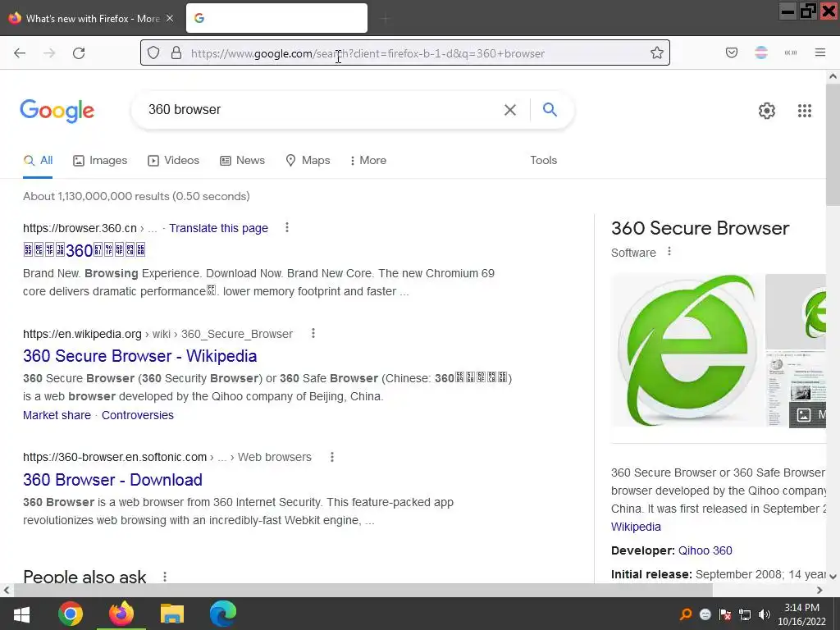Open search Tools options
This screenshot has width=840, height=630.
pyautogui.click(x=543, y=160)
